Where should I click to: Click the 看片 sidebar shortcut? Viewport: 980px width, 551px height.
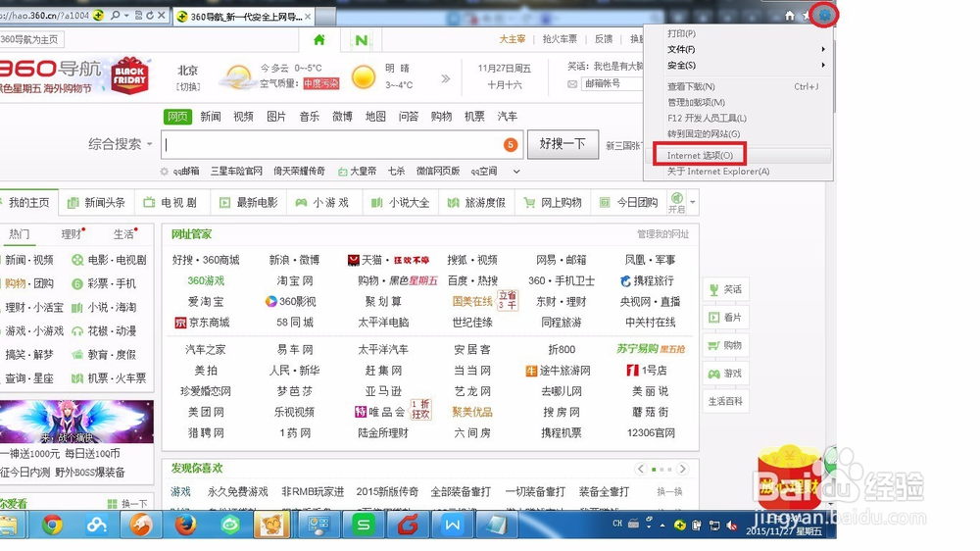pyautogui.click(x=725, y=318)
